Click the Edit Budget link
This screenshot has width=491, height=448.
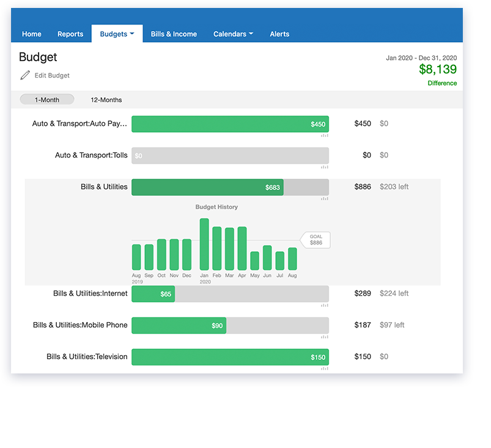click(52, 76)
